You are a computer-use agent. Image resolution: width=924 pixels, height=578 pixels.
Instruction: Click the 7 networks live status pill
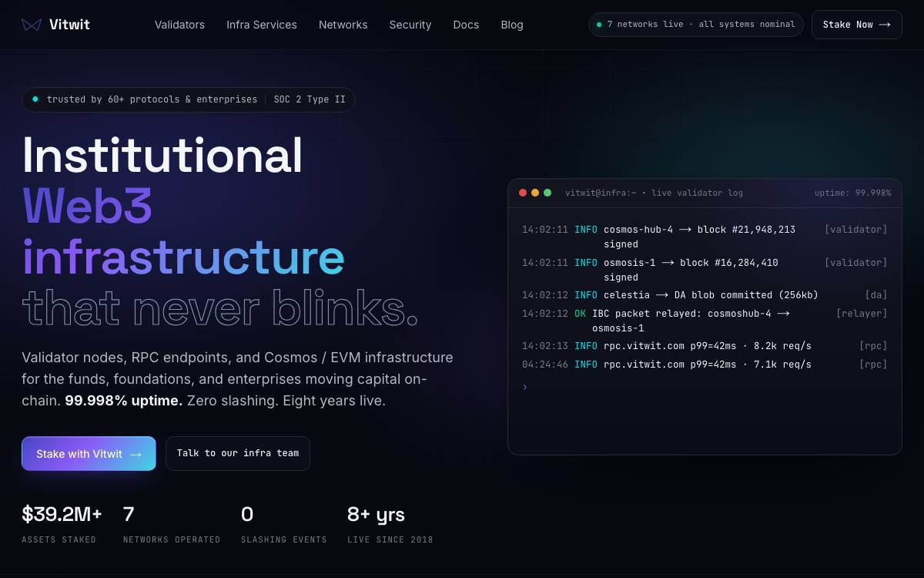[696, 25]
